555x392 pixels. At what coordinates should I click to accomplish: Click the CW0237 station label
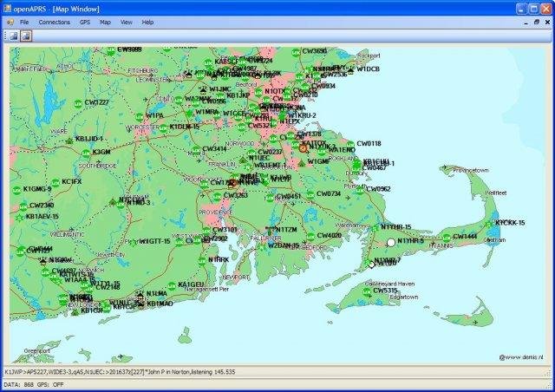pyautogui.click(x=271, y=152)
